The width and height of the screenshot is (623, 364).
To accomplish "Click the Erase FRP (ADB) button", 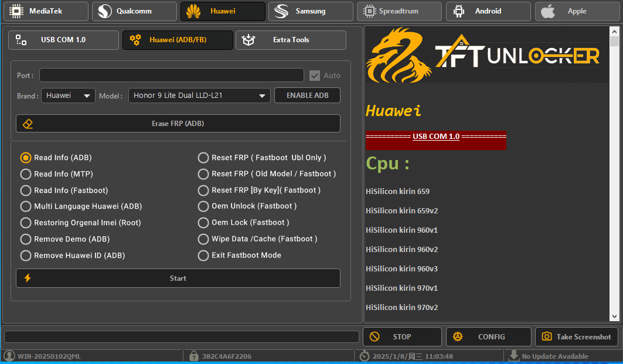I will tap(178, 124).
